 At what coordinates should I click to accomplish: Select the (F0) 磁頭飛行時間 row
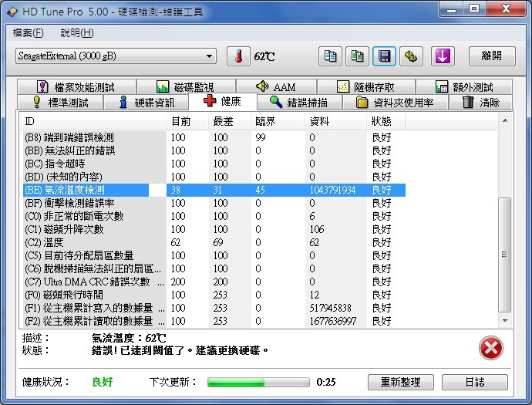213,295
